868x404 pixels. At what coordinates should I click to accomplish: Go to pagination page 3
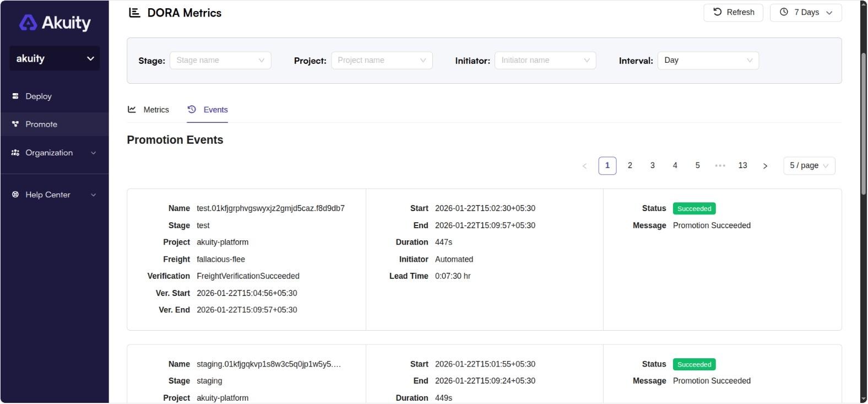pyautogui.click(x=653, y=166)
